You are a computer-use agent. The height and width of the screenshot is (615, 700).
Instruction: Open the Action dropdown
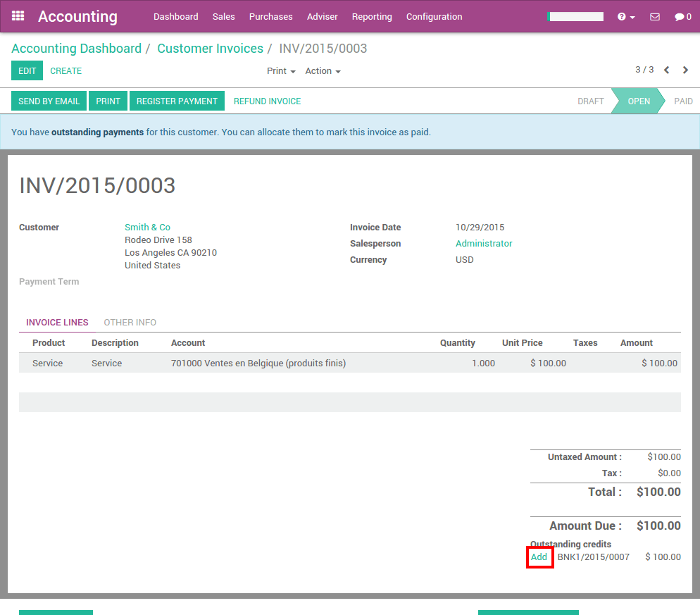[323, 70]
